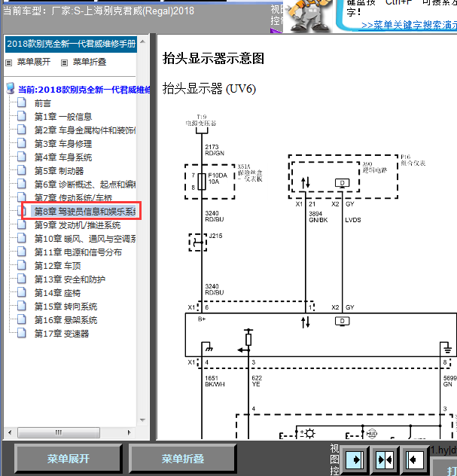Open 第16章 悬架系统 chapter

[66, 320]
